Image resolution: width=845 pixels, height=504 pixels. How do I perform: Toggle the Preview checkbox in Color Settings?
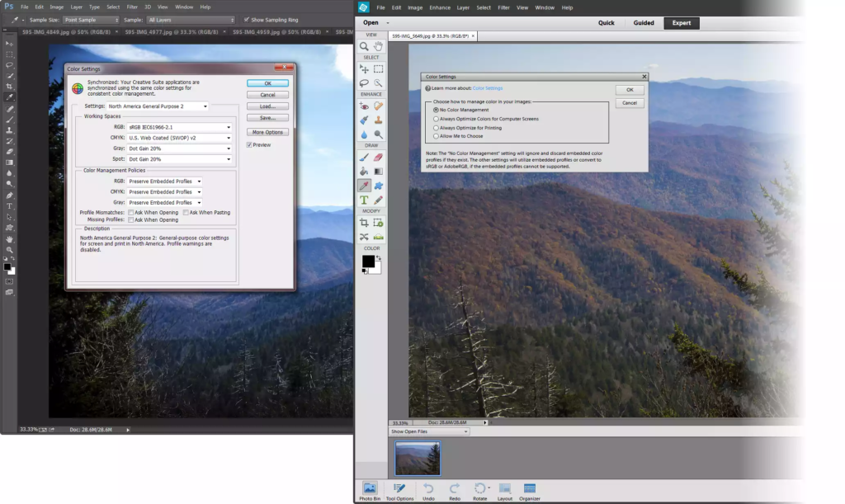(249, 145)
